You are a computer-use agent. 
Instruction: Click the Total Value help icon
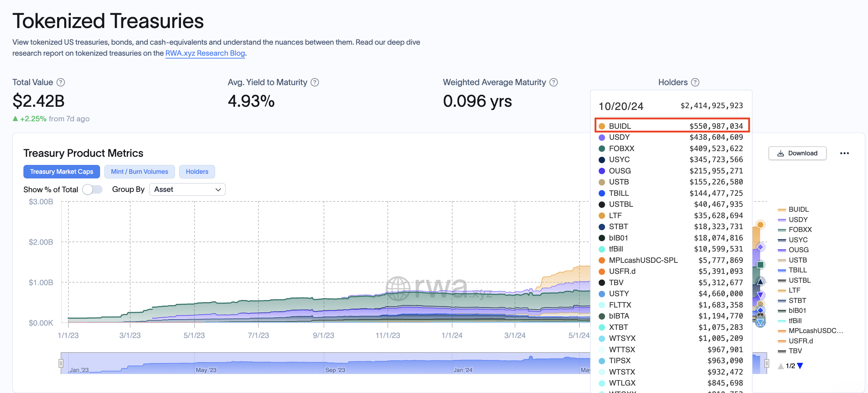[x=61, y=82]
